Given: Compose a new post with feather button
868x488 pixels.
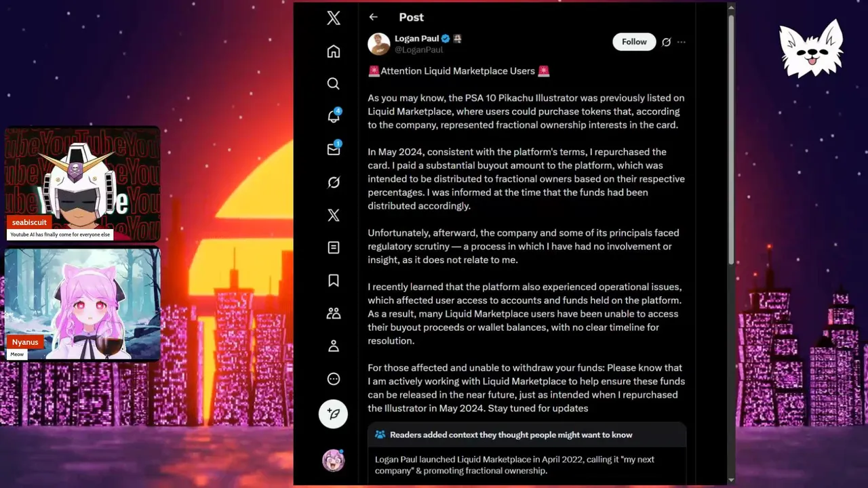Looking at the screenshot, I should (333, 413).
